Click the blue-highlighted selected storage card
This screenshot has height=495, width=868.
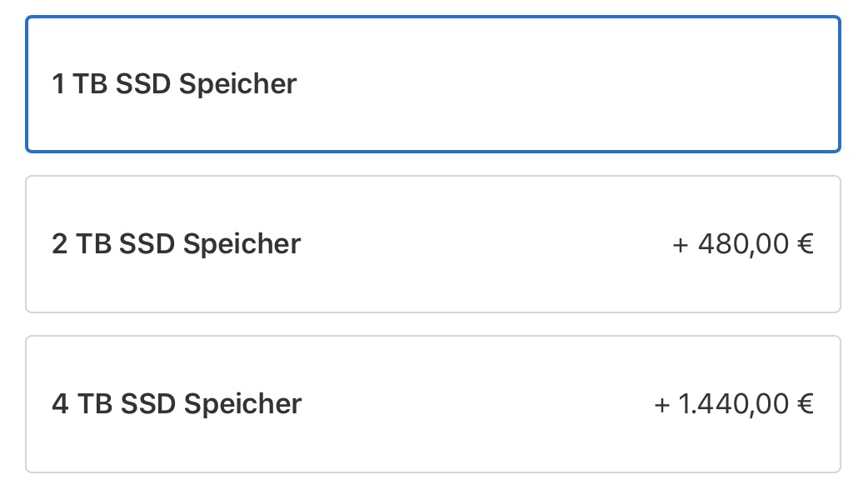coord(433,84)
